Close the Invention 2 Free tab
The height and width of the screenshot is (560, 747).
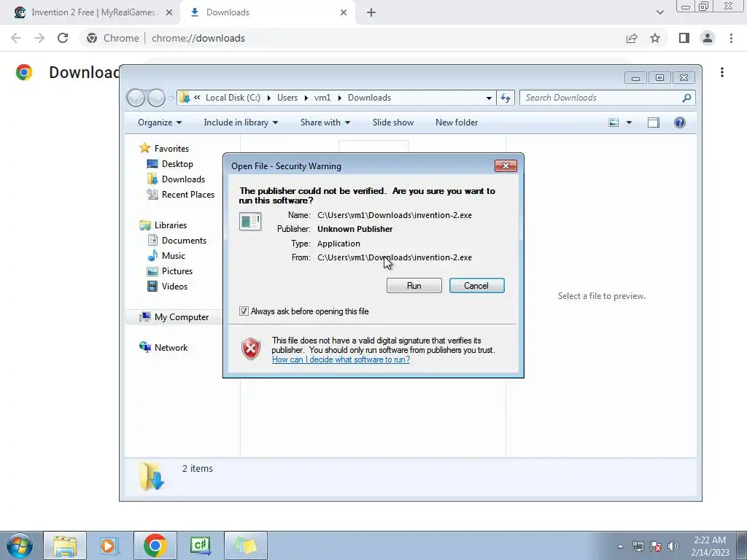pos(169,12)
